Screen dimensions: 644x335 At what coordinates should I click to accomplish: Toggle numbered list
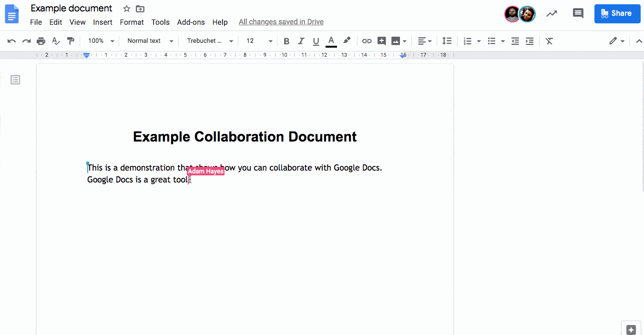[x=468, y=41]
